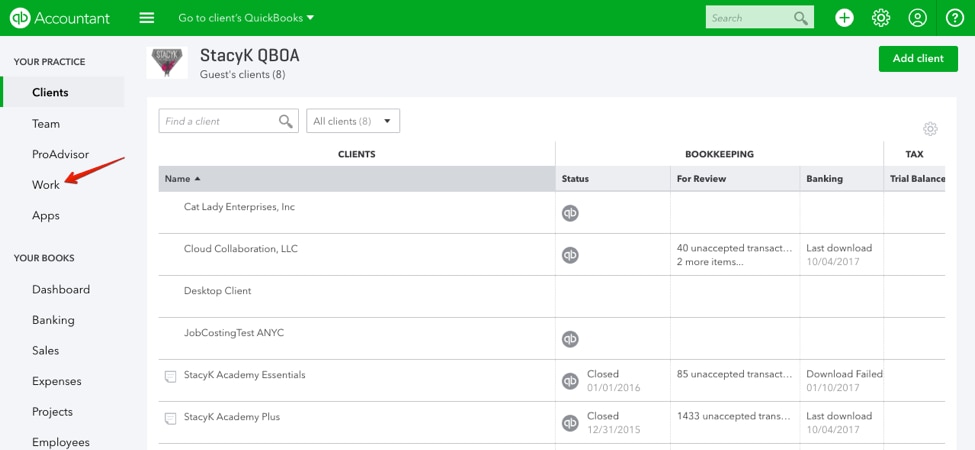
Task: Click QuickBooks icon for StacyK Academy Plus
Action: (570, 423)
